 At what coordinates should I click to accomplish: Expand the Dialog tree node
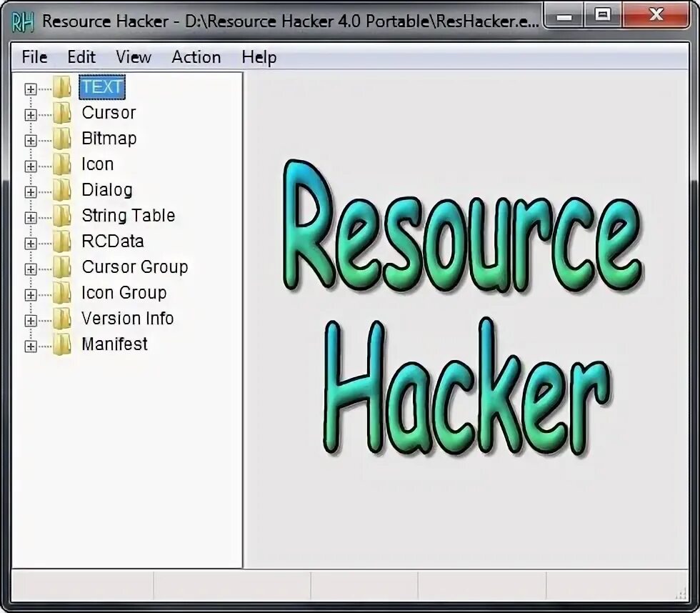pos(30,192)
